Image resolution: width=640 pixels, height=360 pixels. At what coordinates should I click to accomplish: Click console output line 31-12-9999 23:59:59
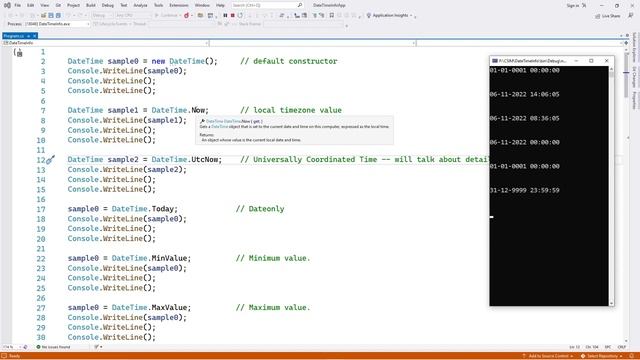(524, 190)
